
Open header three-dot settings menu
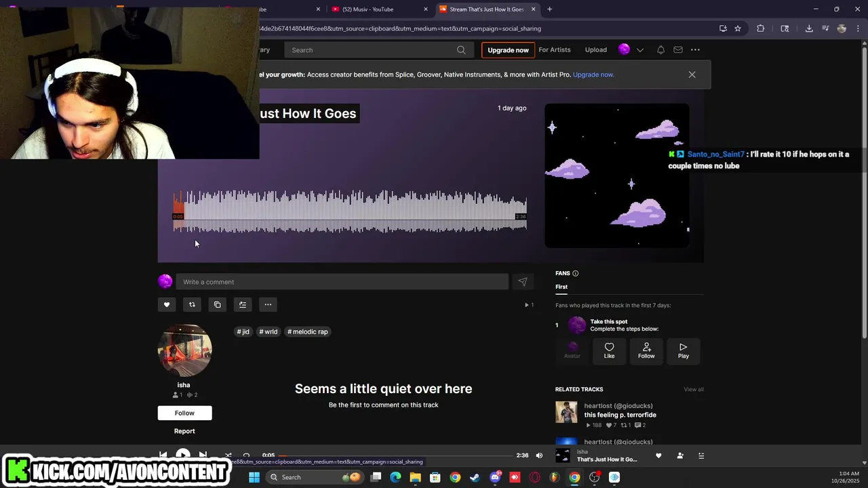(695, 49)
